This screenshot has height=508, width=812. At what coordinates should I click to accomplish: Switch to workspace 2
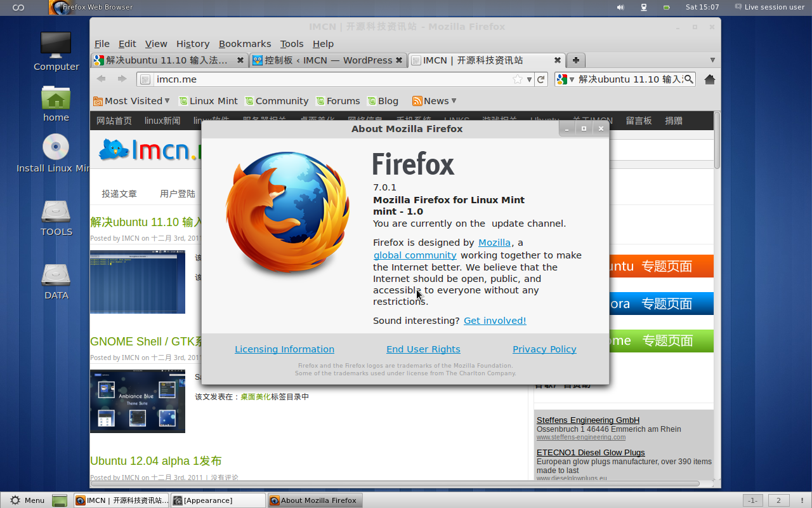[778, 500]
